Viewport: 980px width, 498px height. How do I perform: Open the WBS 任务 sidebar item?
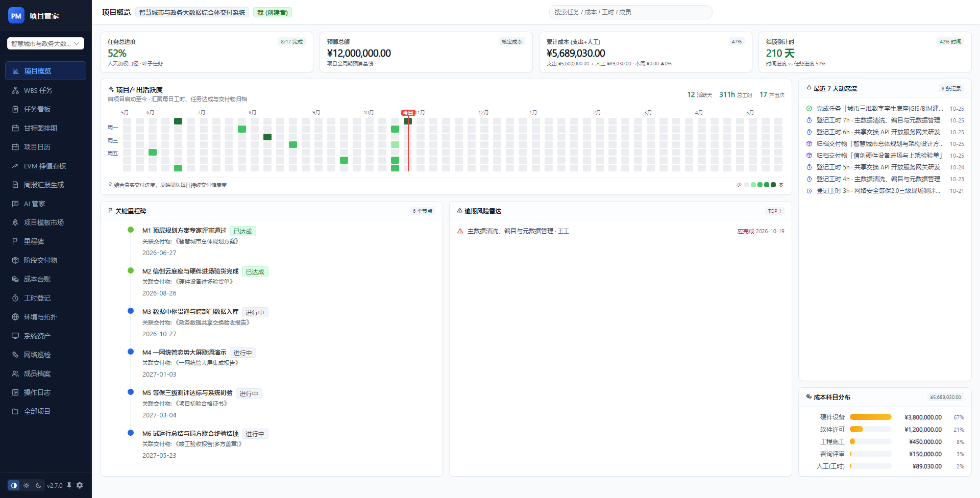coord(45,90)
